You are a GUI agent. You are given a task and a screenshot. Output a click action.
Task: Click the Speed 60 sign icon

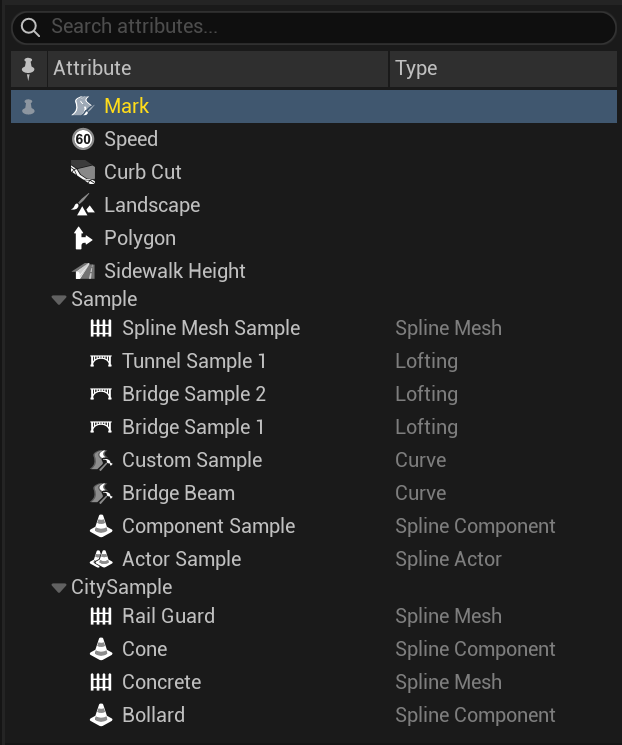(83, 139)
